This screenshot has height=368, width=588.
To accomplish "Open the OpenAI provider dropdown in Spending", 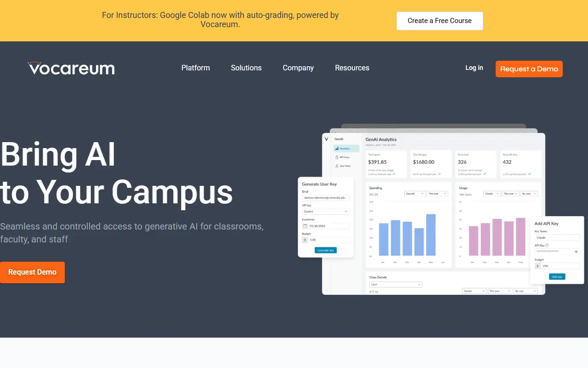I will click(x=414, y=194).
